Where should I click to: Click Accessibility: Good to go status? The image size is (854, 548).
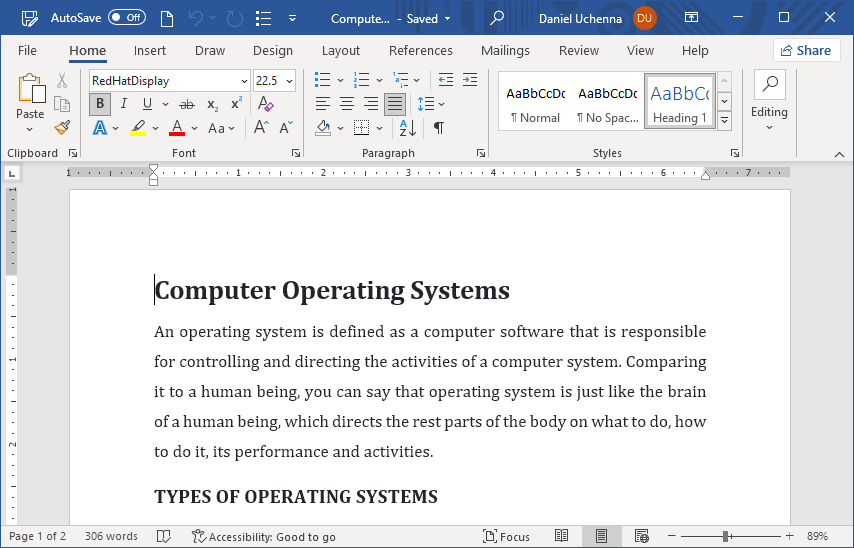tap(263, 537)
